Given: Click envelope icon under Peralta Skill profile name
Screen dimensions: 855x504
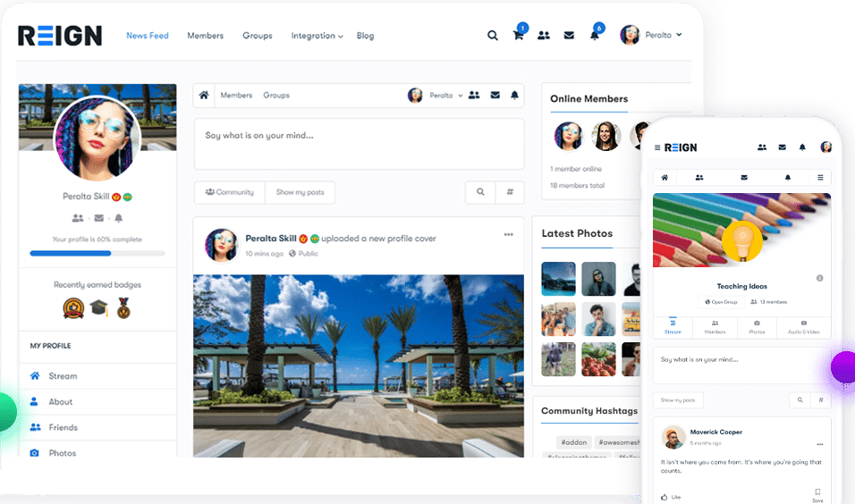Looking at the screenshot, I should click(x=98, y=218).
